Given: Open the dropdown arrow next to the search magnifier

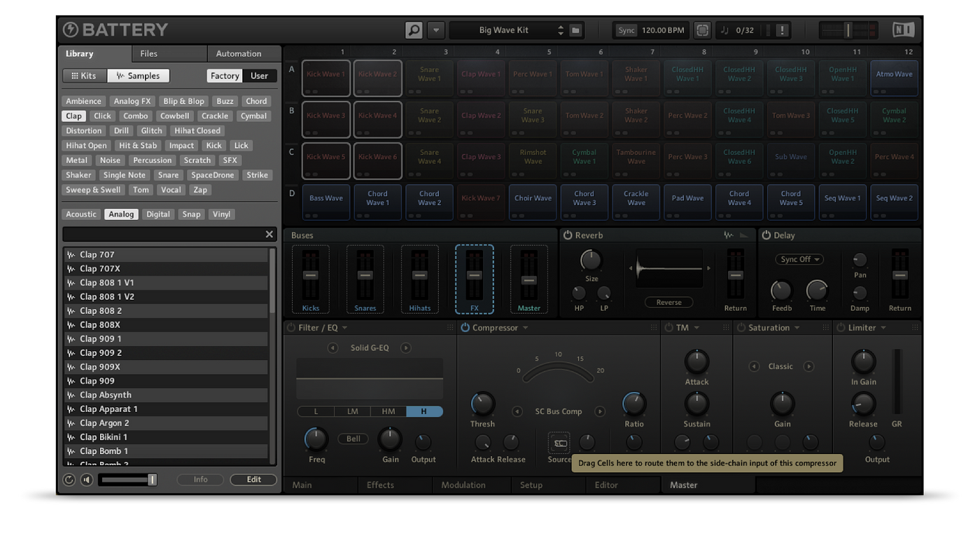Looking at the screenshot, I should pyautogui.click(x=436, y=30).
